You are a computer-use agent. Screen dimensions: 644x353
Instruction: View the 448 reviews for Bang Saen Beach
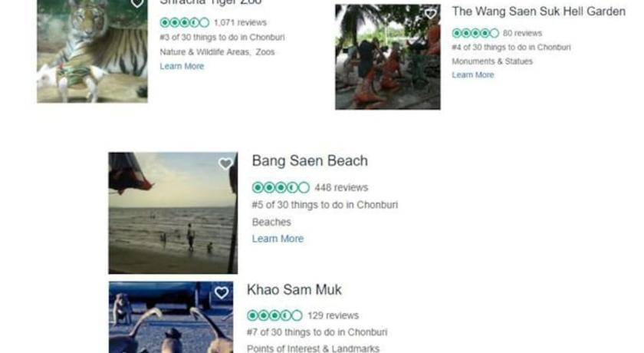(341, 187)
